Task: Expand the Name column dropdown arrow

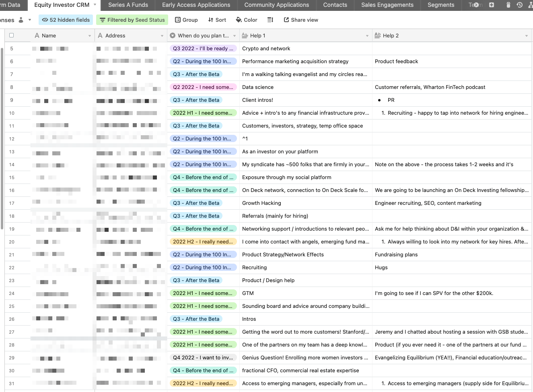Action: (x=90, y=36)
